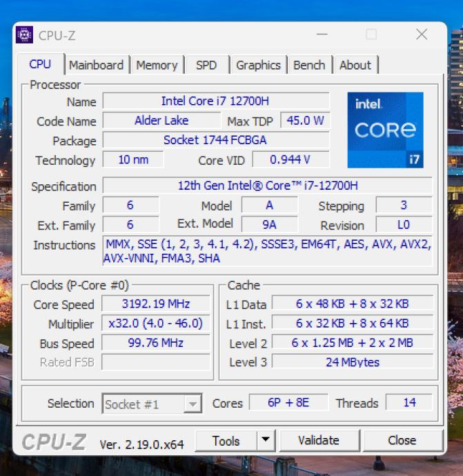Open the SPD tab
The height and width of the screenshot is (476, 463).
206,65
